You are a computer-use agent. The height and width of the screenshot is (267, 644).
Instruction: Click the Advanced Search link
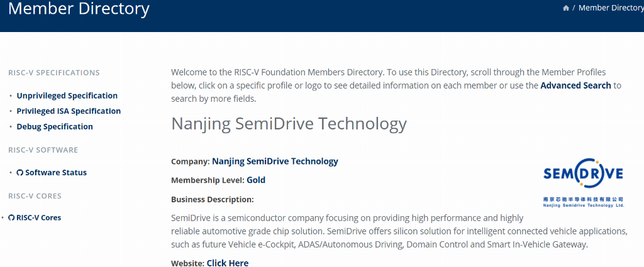coord(575,85)
